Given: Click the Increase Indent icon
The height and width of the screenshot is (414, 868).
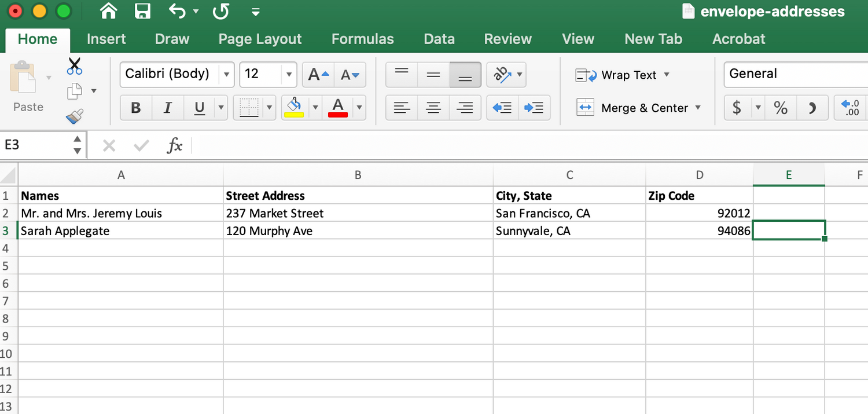Looking at the screenshot, I should click(x=534, y=108).
